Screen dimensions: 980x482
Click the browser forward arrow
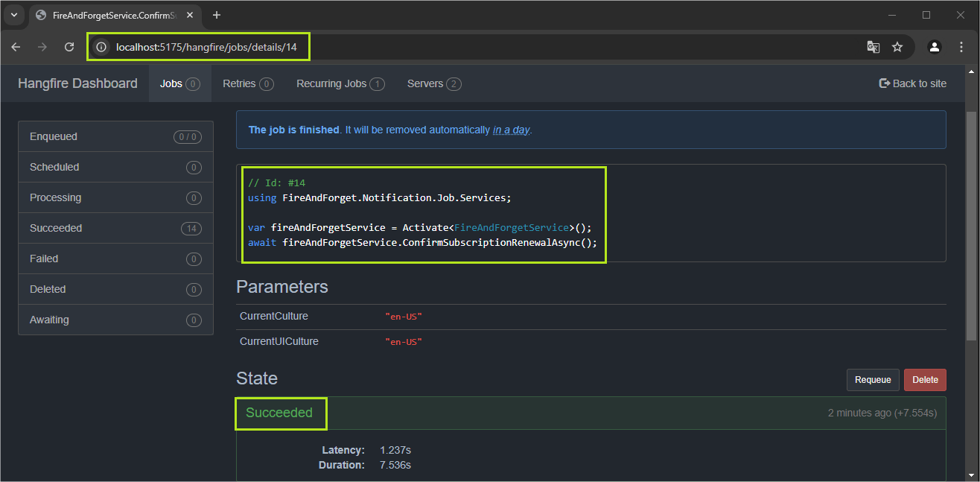click(x=42, y=47)
